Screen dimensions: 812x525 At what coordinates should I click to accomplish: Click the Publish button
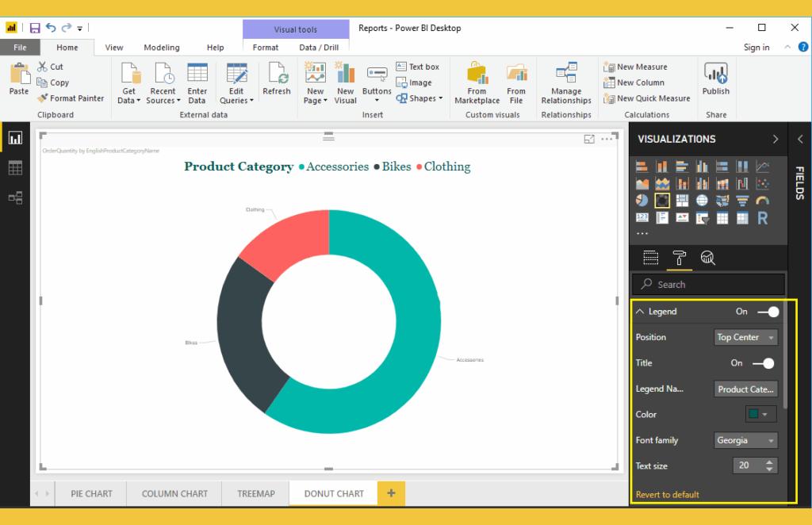716,79
